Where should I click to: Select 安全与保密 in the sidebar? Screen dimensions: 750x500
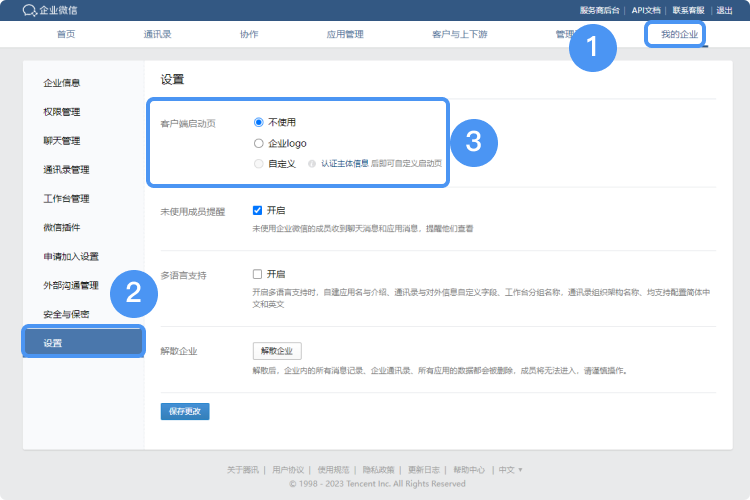[66, 314]
